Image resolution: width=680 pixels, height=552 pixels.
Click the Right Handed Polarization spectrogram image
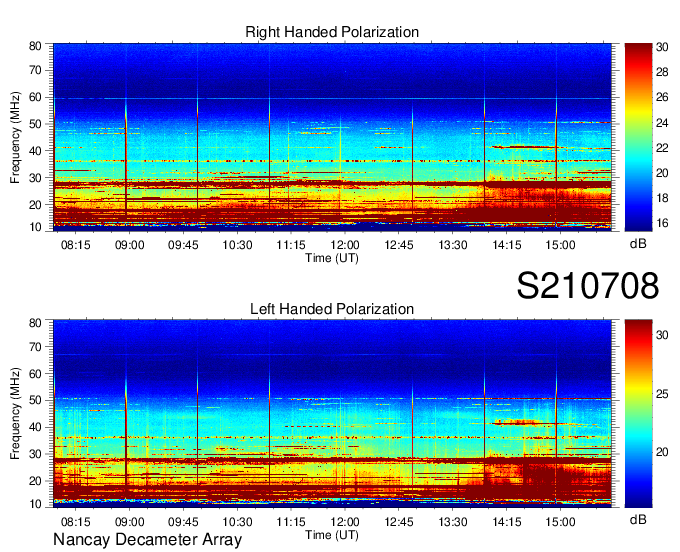(x=332, y=137)
